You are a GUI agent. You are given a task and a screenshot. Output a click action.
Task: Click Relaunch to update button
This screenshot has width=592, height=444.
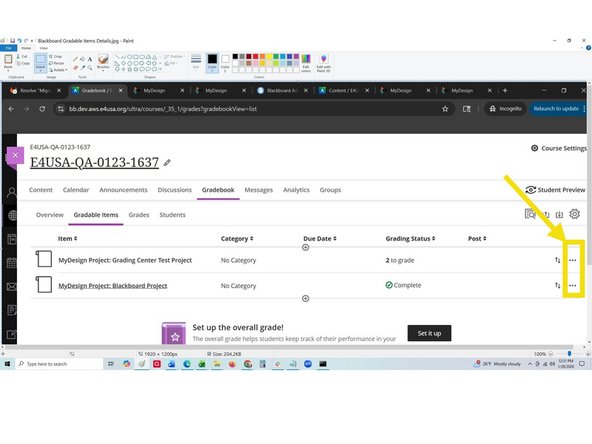[x=556, y=109]
